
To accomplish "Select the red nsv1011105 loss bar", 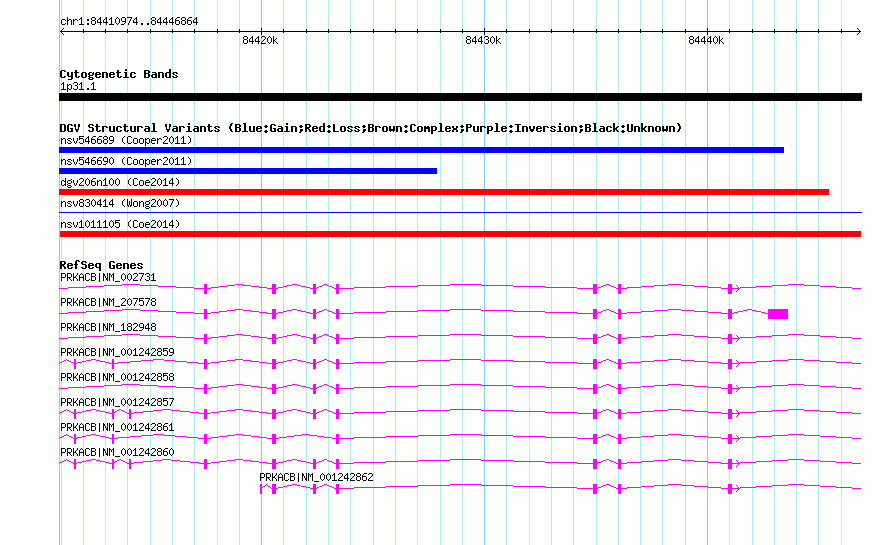I will pos(460,234).
